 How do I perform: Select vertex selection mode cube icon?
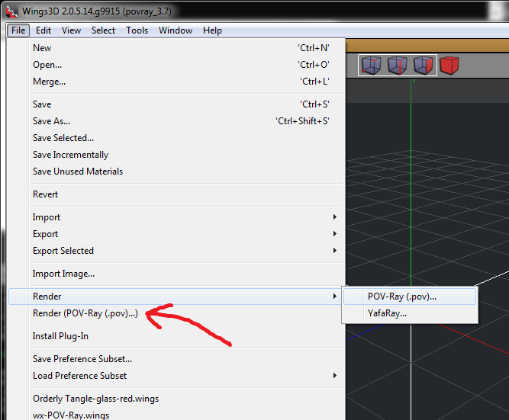point(371,66)
